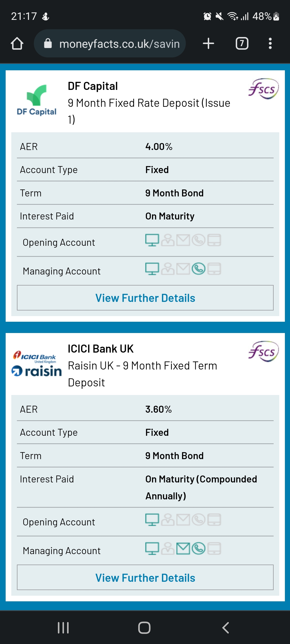Open the browser three-dot menu

pos(270,43)
